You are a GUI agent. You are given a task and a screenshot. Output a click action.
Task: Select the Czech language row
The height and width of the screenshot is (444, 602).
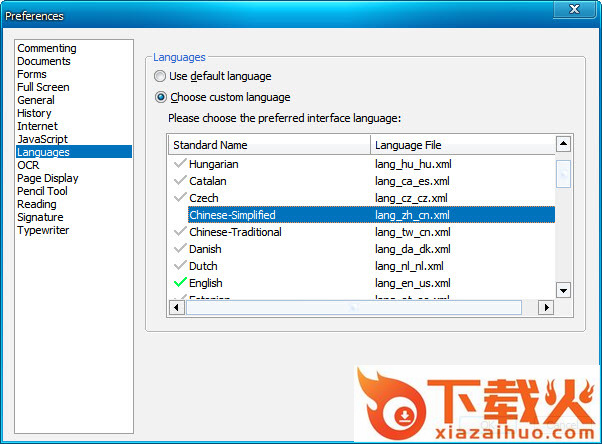(203, 198)
